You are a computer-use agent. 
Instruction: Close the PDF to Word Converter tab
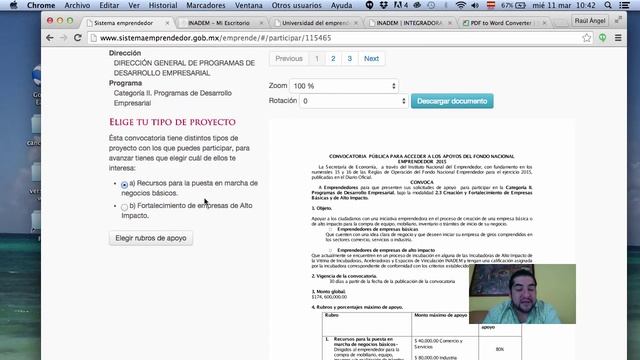click(544, 23)
